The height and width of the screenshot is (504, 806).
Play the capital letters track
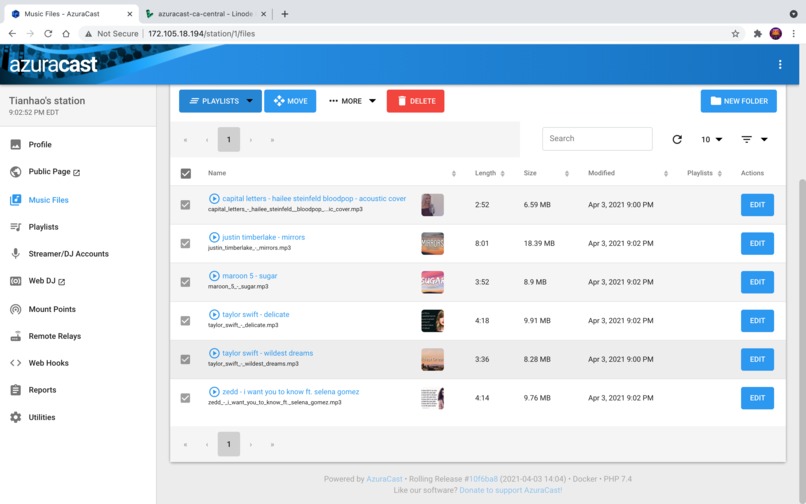click(214, 199)
